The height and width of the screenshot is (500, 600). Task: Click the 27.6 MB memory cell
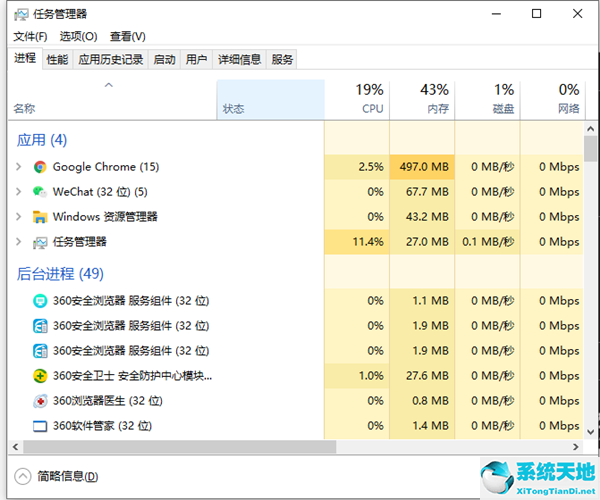click(x=422, y=376)
